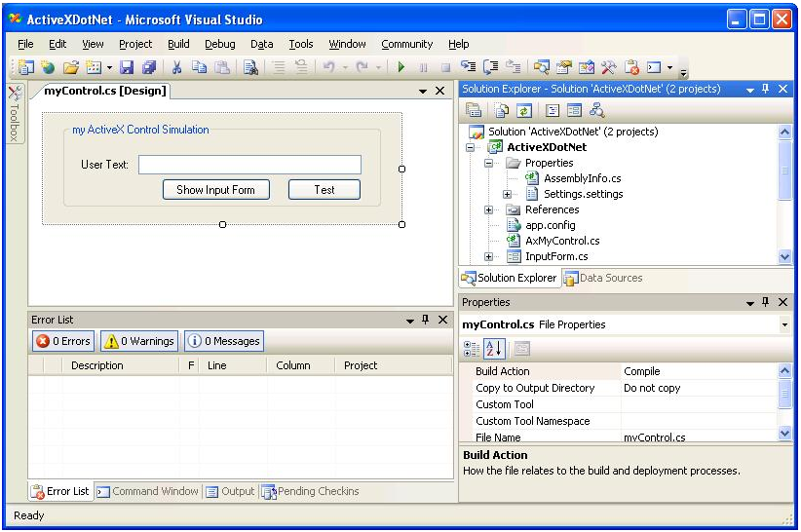The image size is (801, 532).
Task: Click the Show All Files icon in Solution Explorer
Action: coord(502,110)
